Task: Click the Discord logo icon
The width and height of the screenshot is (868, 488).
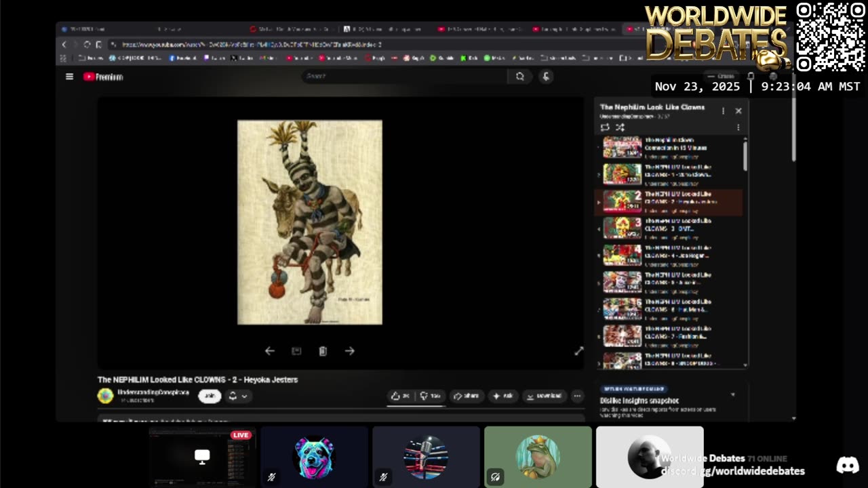Action: click(x=847, y=465)
